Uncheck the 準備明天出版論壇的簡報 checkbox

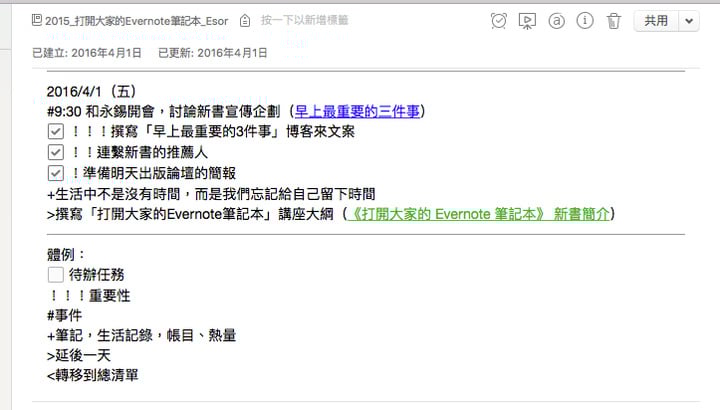[56, 172]
